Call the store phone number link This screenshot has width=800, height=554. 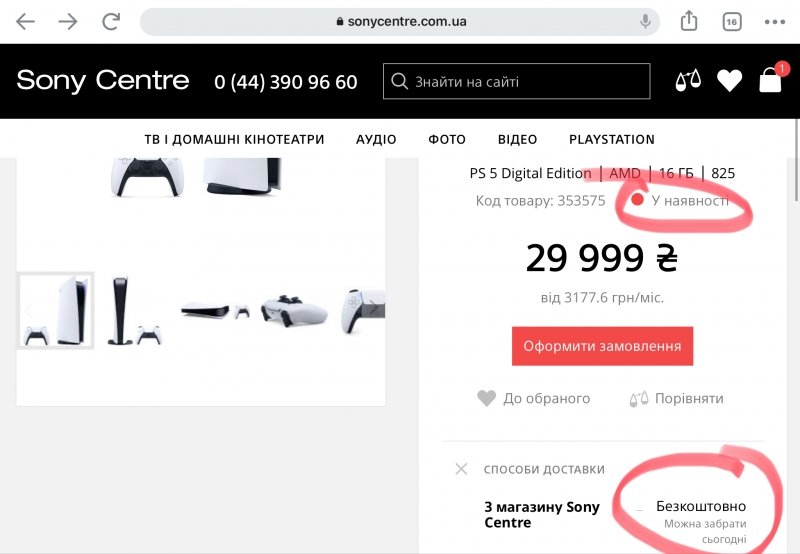tap(286, 82)
